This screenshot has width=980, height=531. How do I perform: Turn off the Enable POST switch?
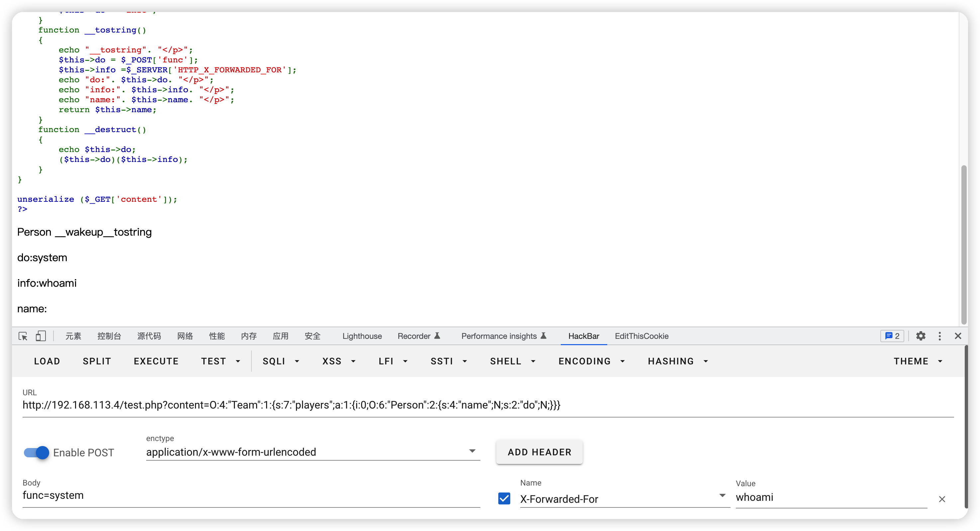[x=37, y=453]
